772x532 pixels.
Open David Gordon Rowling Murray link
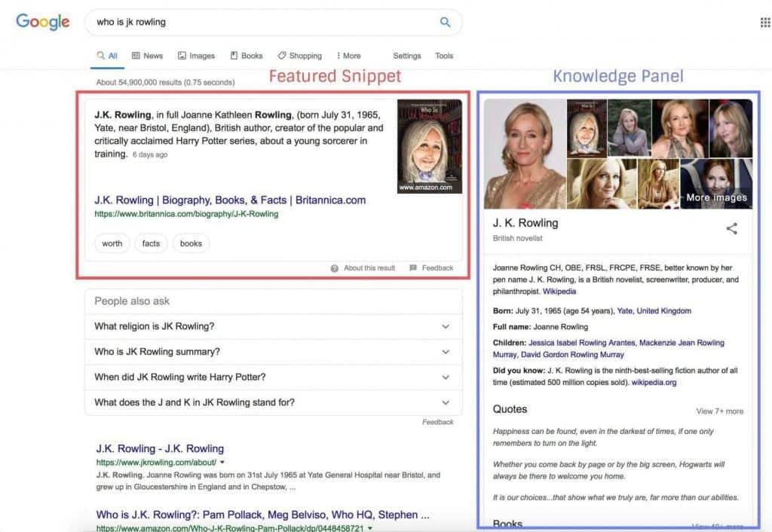coord(572,354)
